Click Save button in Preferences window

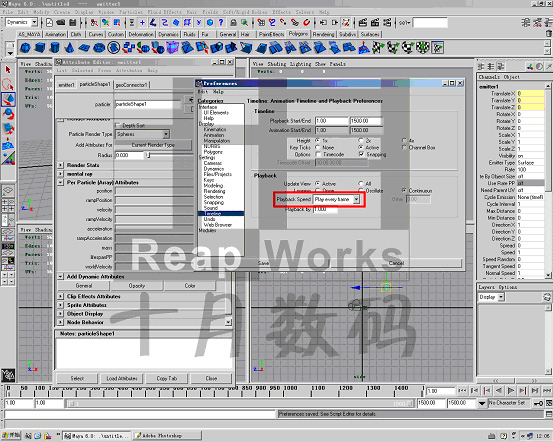point(263,263)
